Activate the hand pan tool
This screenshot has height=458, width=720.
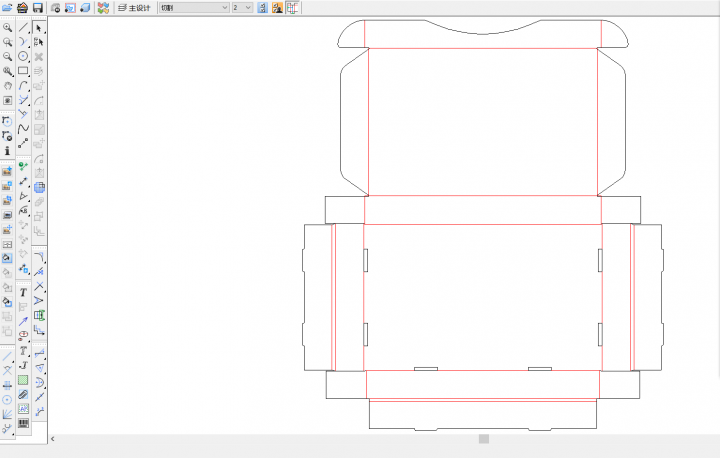pos(7,86)
